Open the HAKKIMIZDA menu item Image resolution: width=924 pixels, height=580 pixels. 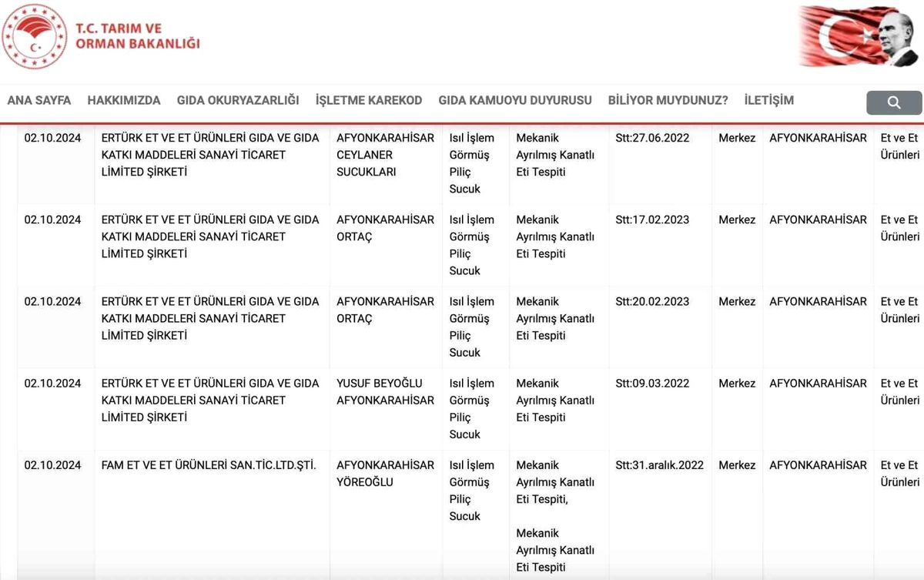tap(124, 100)
